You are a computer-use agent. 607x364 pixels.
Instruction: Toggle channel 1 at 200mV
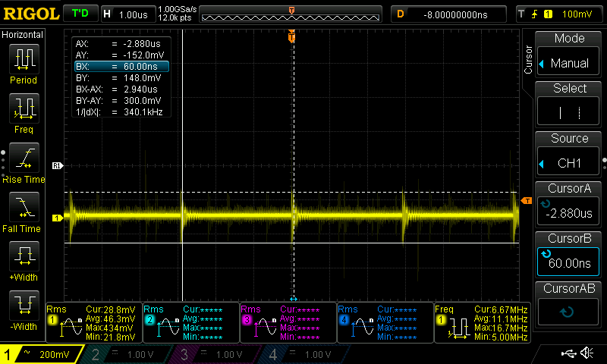point(41,354)
